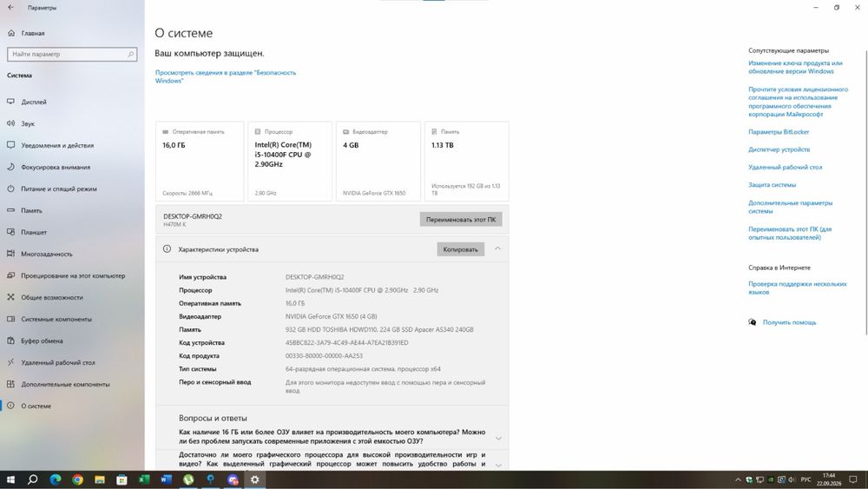Launch Google Chrome from taskbar
Screen dimensions: 868x489
77,479
